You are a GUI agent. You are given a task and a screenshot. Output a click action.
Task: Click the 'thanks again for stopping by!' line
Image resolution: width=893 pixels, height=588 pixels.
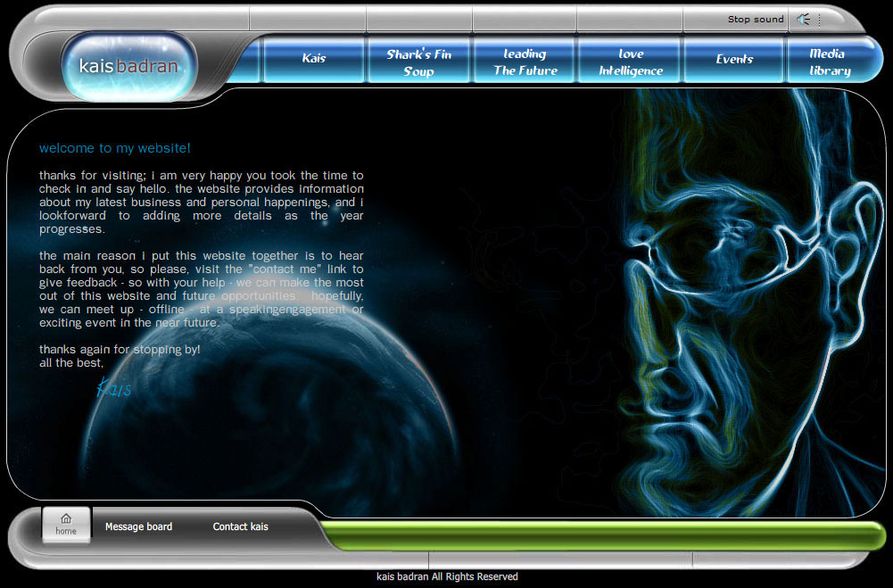(x=120, y=349)
